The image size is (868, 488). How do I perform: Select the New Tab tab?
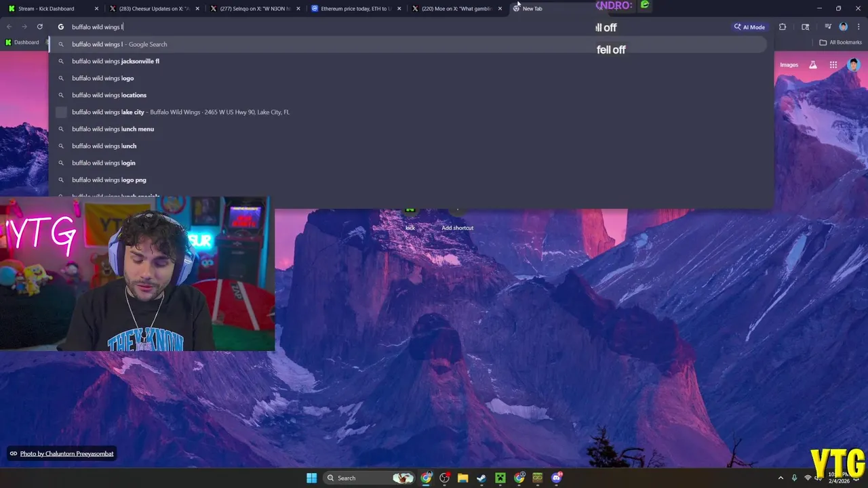[556, 9]
